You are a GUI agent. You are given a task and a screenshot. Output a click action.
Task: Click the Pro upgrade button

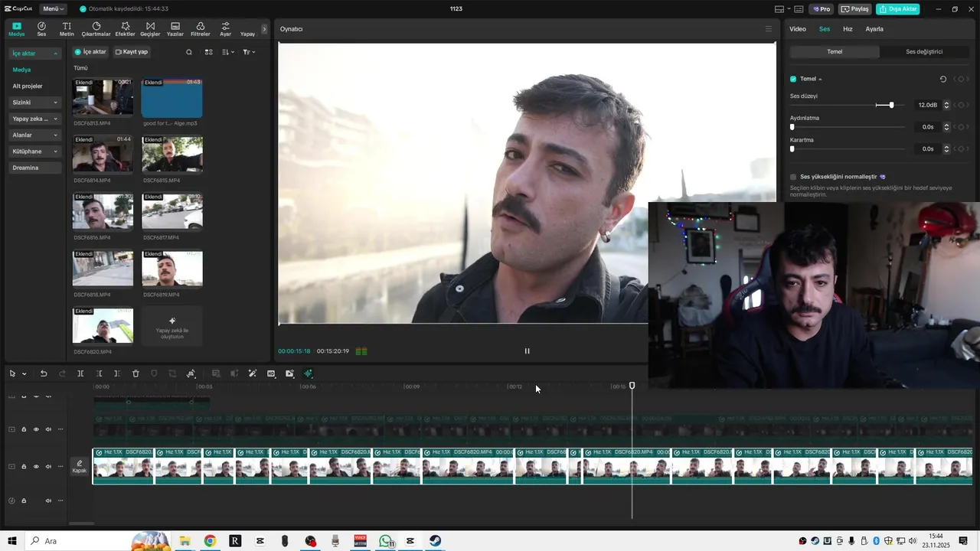click(x=822, y=9)
